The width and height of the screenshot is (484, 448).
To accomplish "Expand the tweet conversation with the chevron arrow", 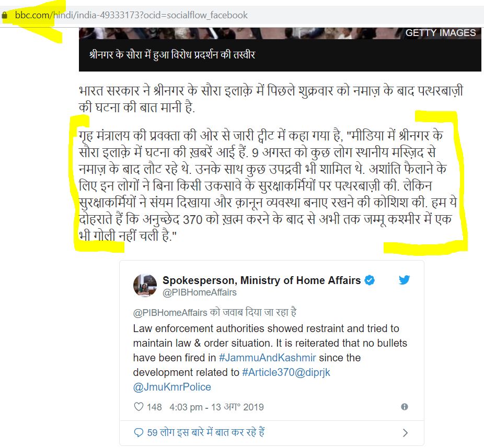I will point(405,433).
